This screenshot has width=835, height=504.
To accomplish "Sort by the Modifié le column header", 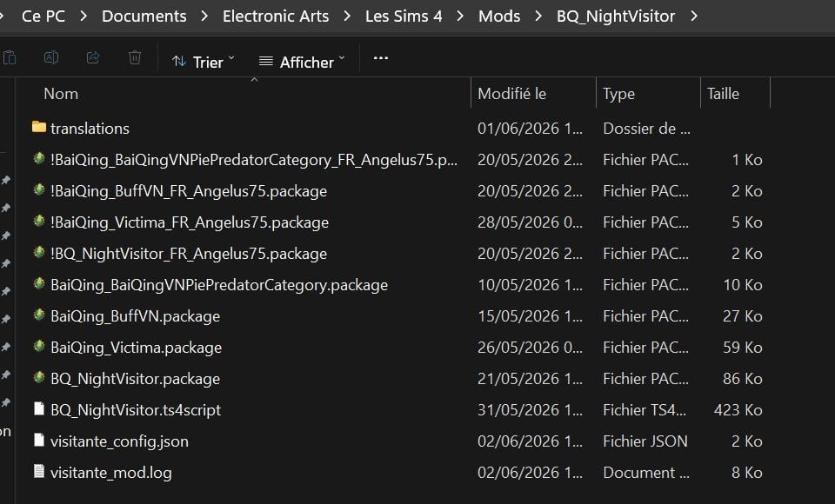I will point(511,94).
